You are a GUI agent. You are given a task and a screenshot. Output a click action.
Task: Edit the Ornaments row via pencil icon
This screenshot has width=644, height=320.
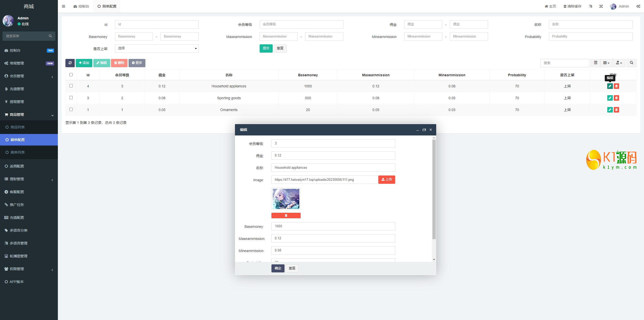[x=610, y=110]
